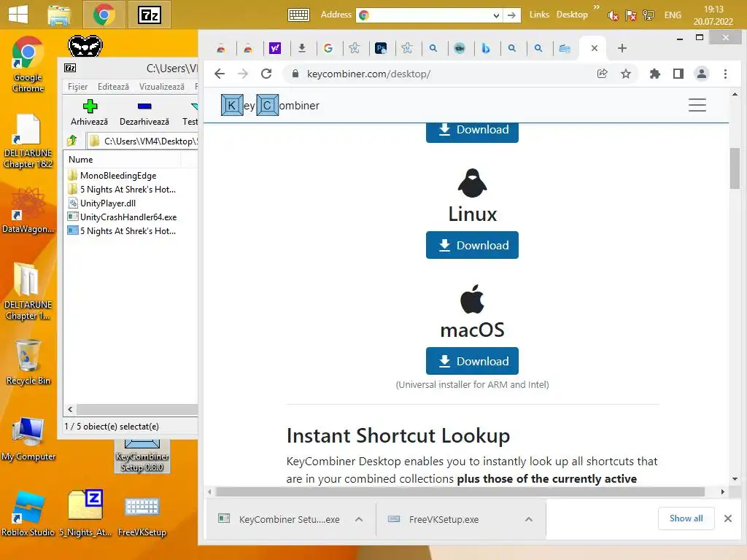The height and width of the screenshot is (560, 747).
Task: Select the 5 Nights At Shrek's Hot... folder row in 7-Zip
Action: (128, 189)
